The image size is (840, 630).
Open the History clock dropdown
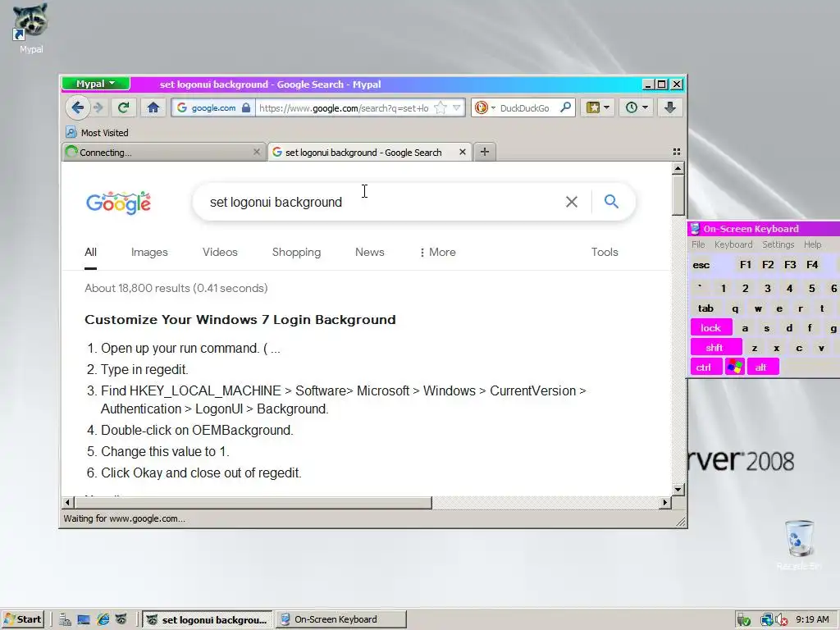(636, 107)
